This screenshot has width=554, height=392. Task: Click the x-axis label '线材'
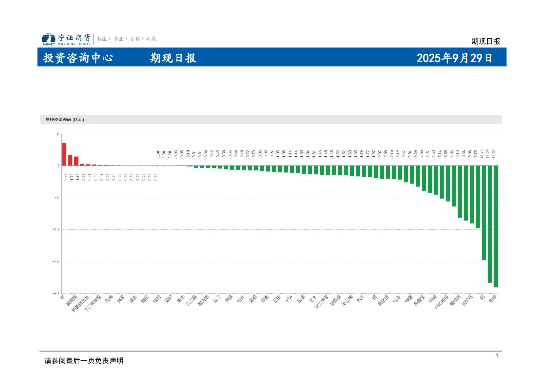pyautogui.click(x=157, y=299)
